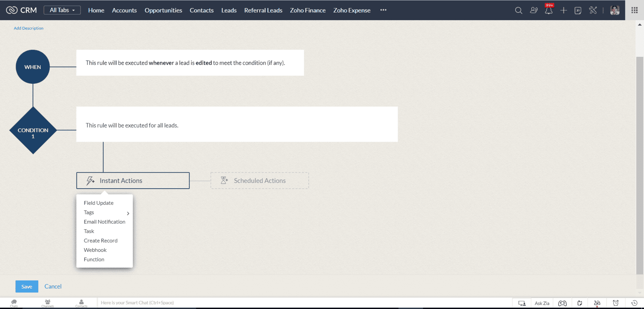Choose Create Record action

tap(101, 241)
